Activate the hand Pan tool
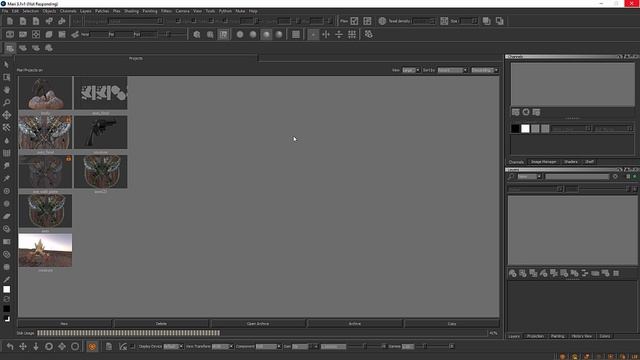Viewport: 640px width, 360px height. [x=7, y=90]
